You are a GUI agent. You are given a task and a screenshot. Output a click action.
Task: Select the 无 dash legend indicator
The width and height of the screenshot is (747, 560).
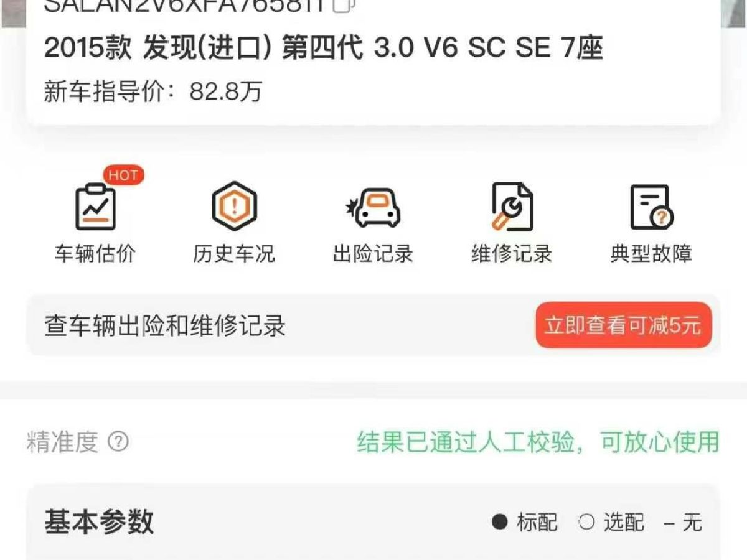pos(669,522)
